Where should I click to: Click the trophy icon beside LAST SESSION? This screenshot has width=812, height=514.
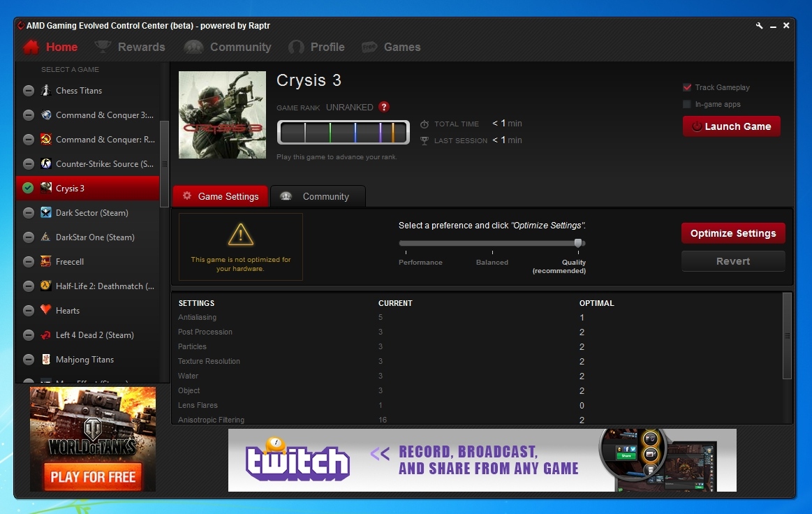pos(424,140)
